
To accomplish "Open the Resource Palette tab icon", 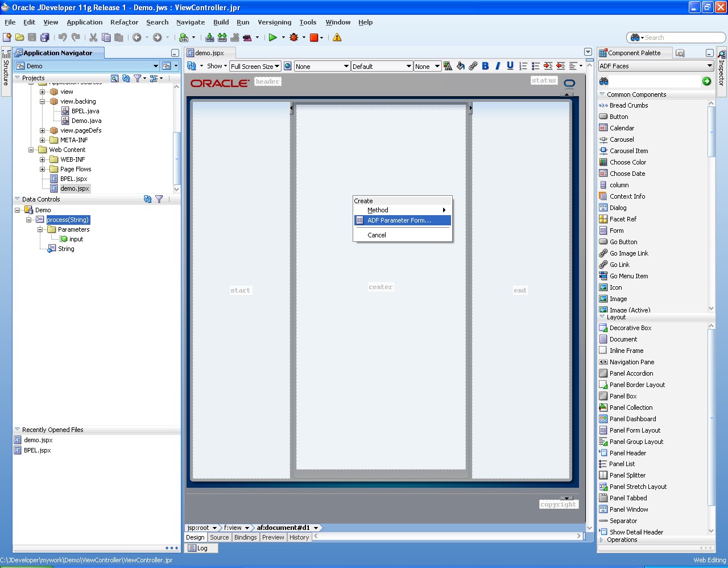I will [680, 53].
